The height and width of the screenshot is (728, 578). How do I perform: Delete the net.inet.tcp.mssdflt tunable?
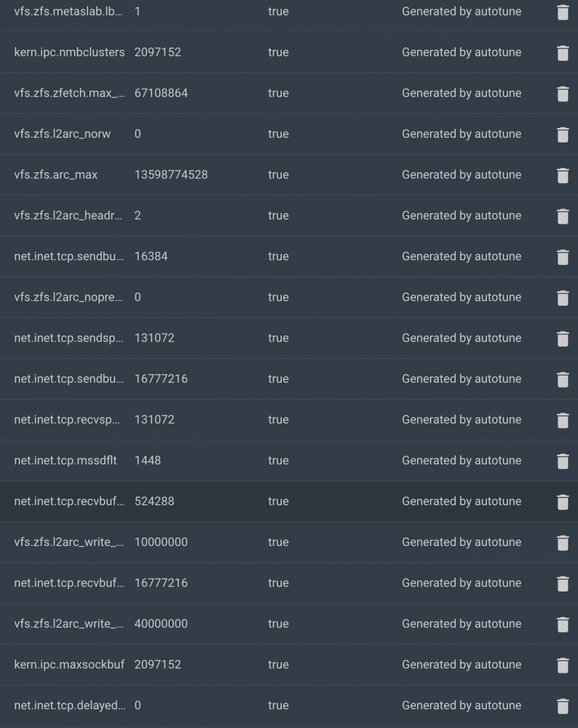pyautogui.click(x=563, y=461)
